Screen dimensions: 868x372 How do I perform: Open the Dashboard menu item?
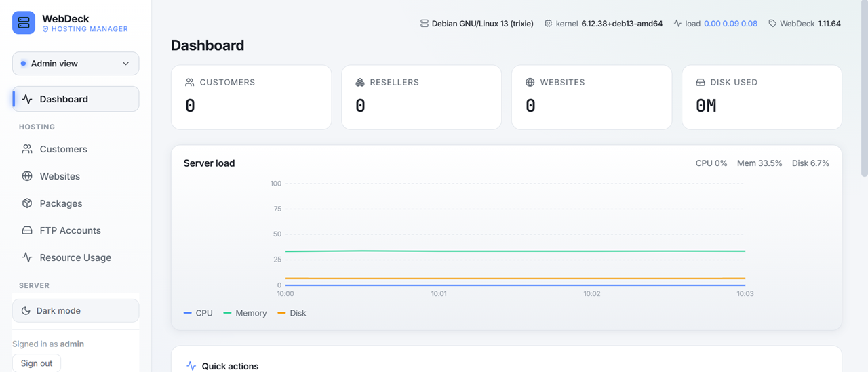pos(75,99)
